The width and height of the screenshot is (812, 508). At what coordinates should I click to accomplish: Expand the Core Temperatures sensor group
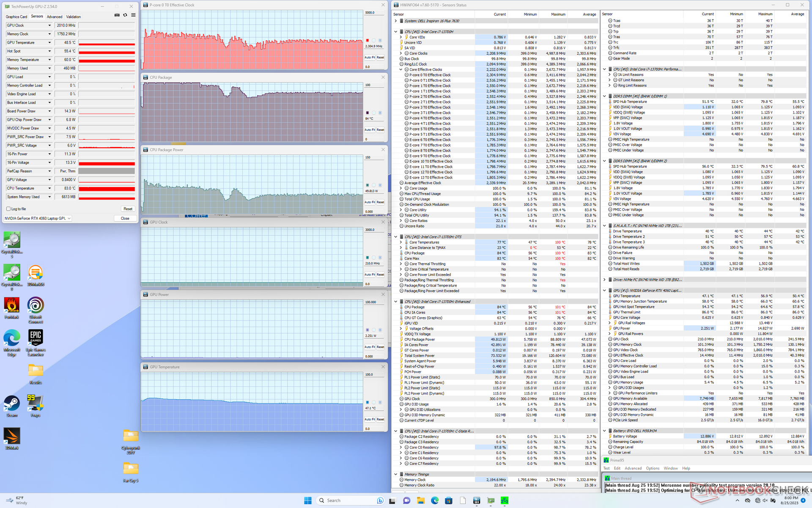click(401, 243)
